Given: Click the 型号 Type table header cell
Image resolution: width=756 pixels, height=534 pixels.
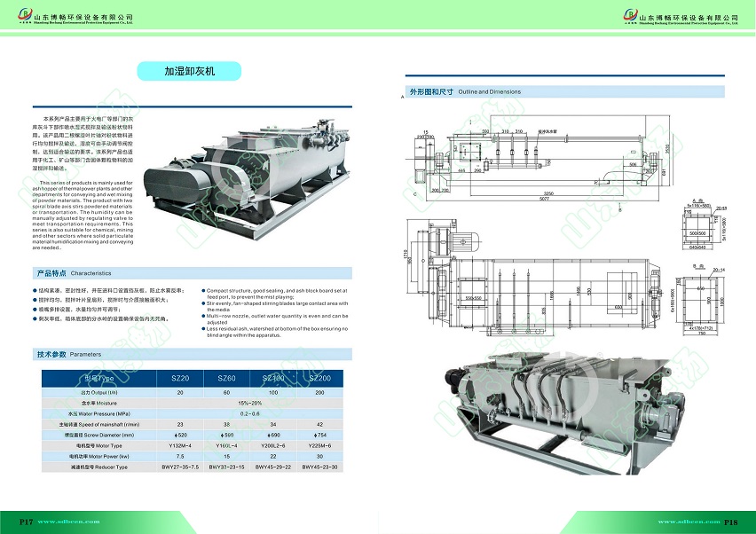Looking at the screenshot, I should (98, 378).
